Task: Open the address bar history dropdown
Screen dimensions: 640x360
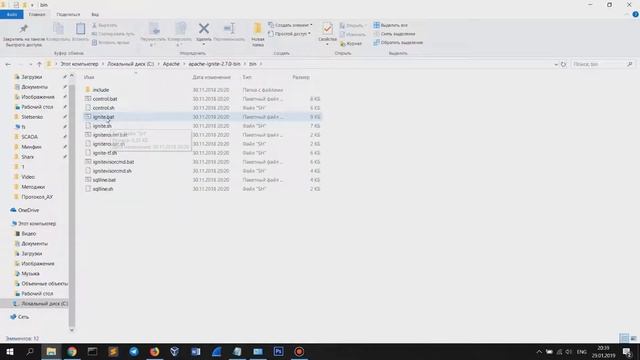Action: tap(556, 64)
